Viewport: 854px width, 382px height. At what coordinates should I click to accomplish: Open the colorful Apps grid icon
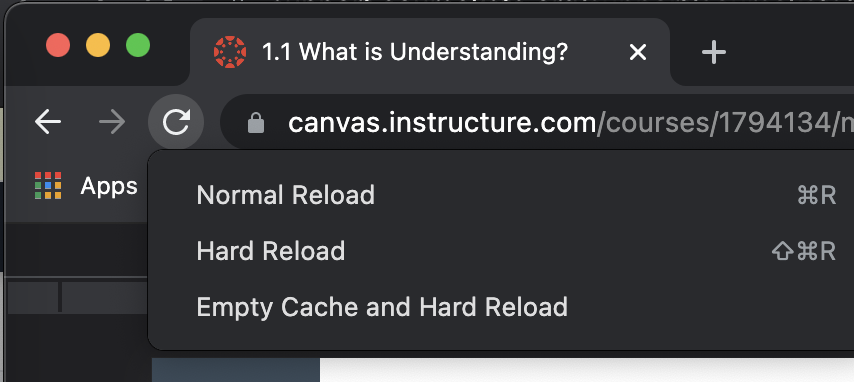coord(48,186)
